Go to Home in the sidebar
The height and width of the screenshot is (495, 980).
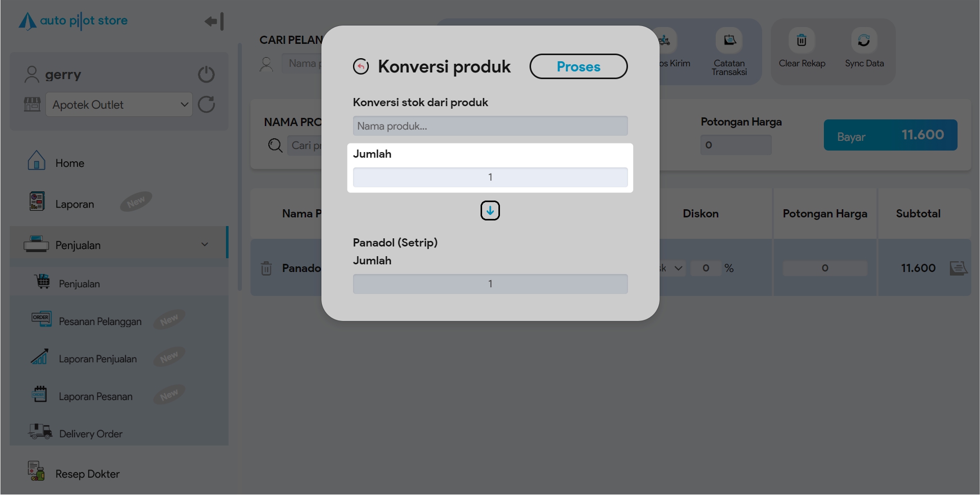tap(69, 163)
